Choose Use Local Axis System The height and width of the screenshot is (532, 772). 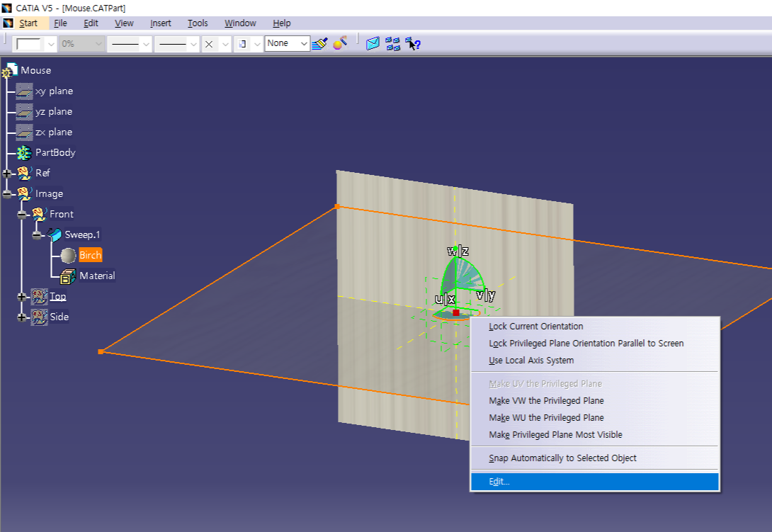coord(595,360)
